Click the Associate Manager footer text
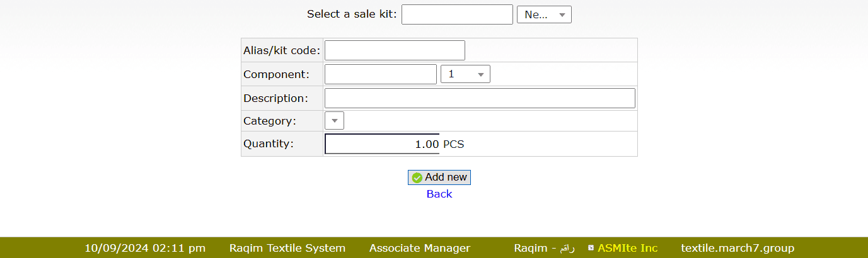This screenshot has width=868, height=258. coord(420,248)
